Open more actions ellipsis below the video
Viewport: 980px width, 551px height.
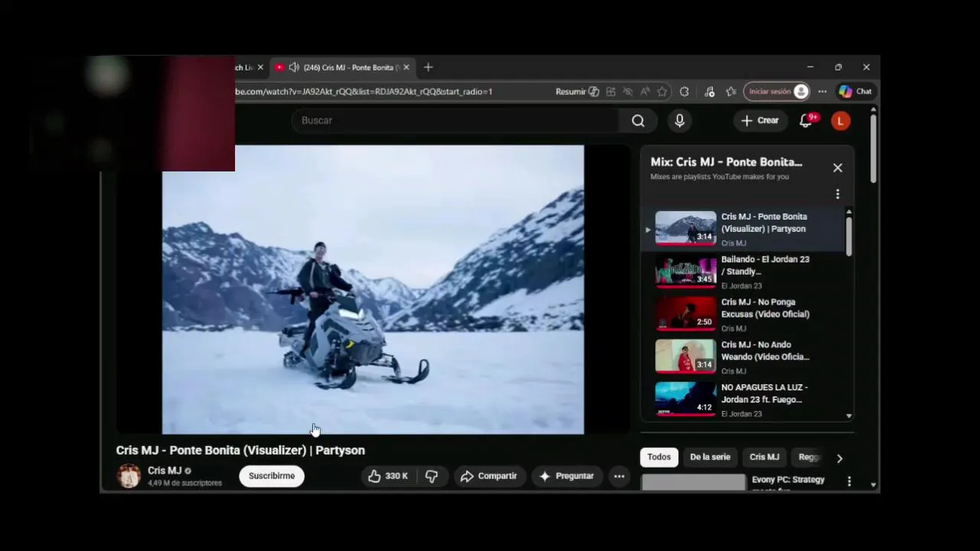pos(619,476)
